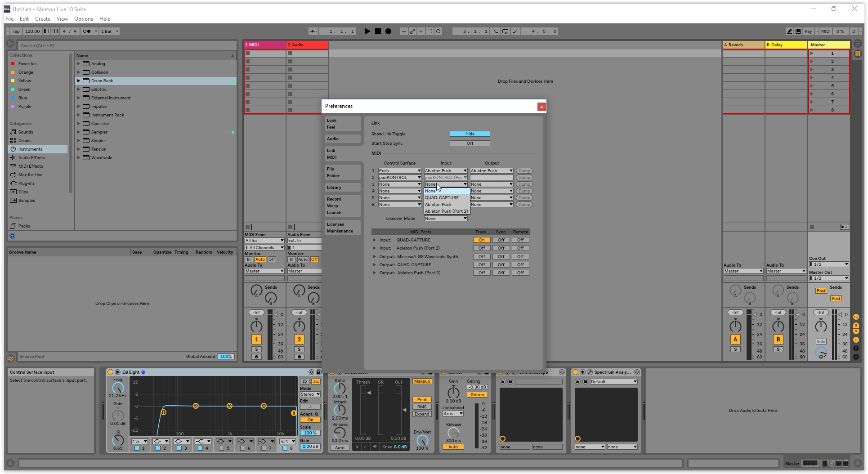Image resolution: width=868 pixels, height=474 pixels.
Task: Toggle Start Stop Sync Off button
Action: pyautogui.click(x=470, y=143)
